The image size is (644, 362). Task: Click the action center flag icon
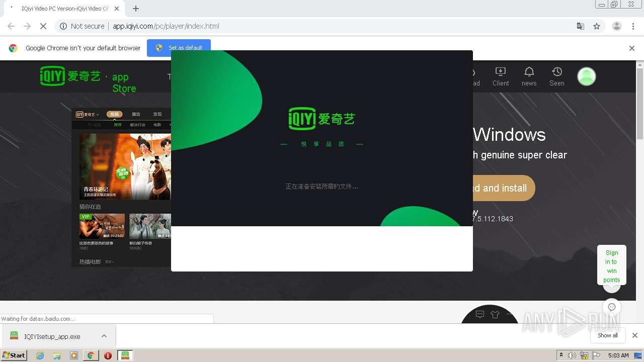(x=596, y=355)
